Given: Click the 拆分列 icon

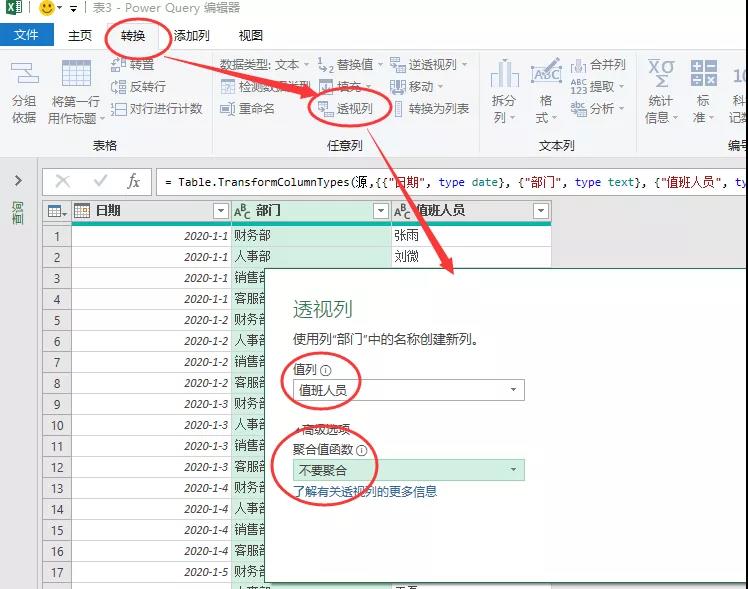Looking at the screenshot, I should 504,73.
